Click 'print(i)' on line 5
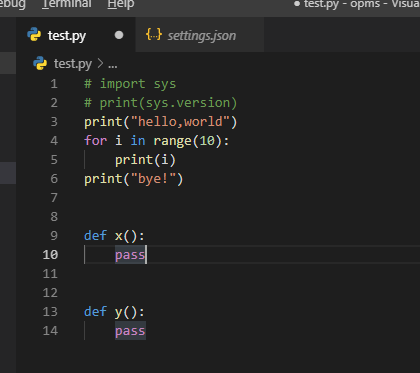This screenshot has width=420, height=373. coord(145,160)
